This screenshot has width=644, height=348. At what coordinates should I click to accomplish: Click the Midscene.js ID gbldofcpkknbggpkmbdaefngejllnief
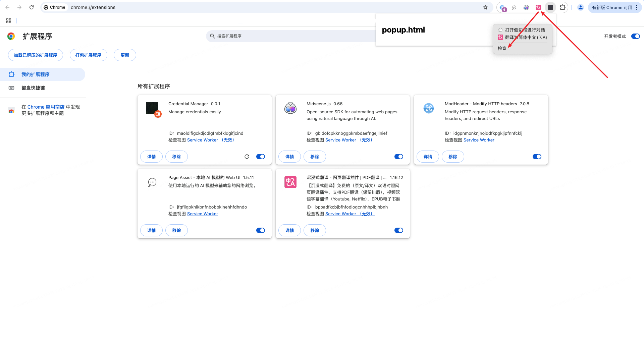tap(351, 133)
